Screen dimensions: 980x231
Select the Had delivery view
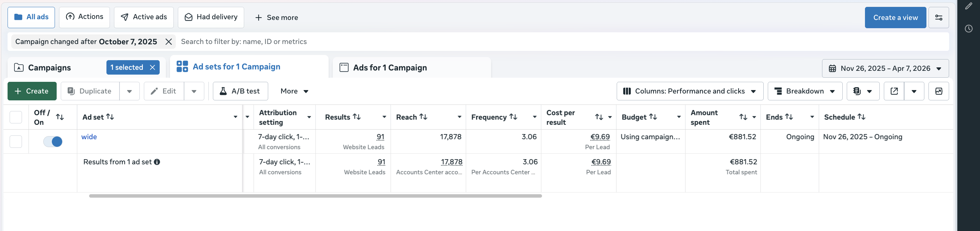(211, 18)
